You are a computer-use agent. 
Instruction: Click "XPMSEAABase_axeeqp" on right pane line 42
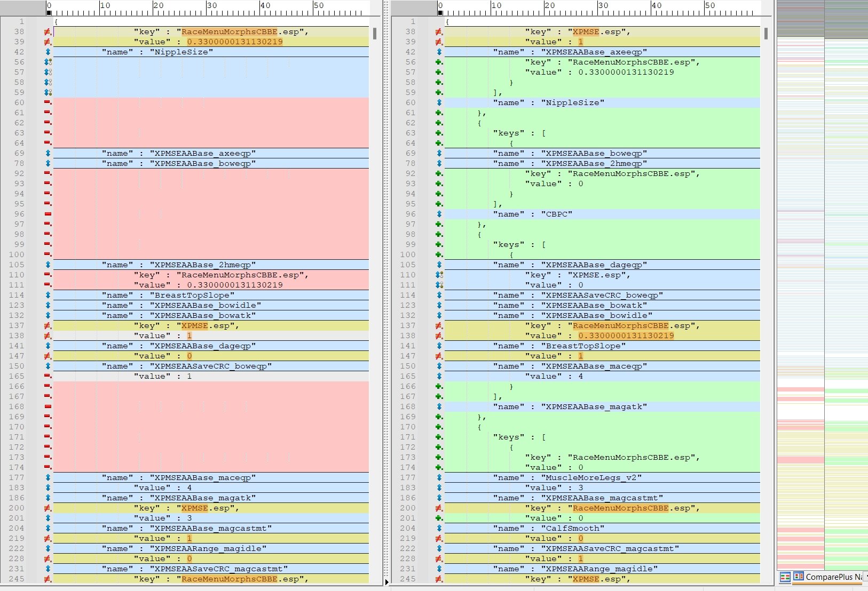[x=594, y=52]
